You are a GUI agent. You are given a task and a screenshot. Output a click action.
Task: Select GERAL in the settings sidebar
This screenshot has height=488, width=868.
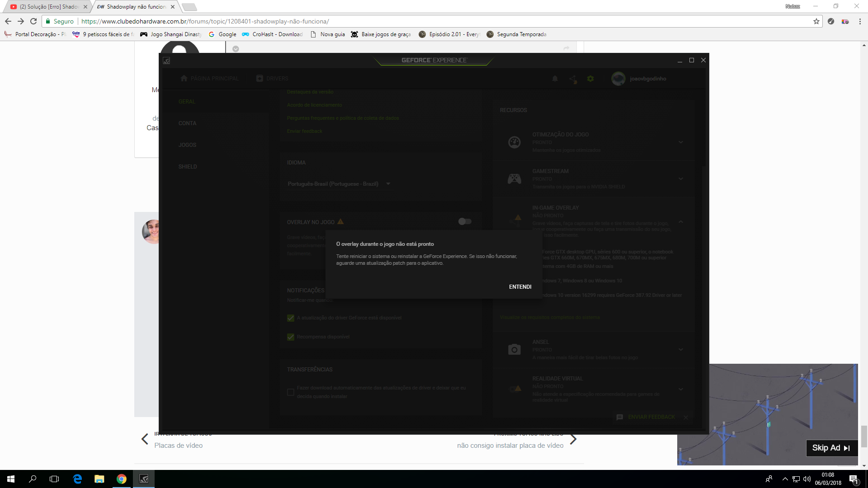point(187,102)
